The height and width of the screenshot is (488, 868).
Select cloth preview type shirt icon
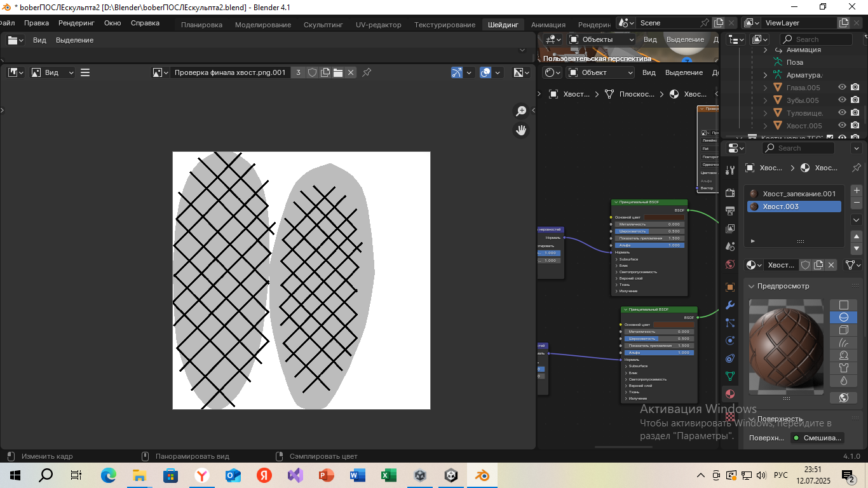pos(844,368)
